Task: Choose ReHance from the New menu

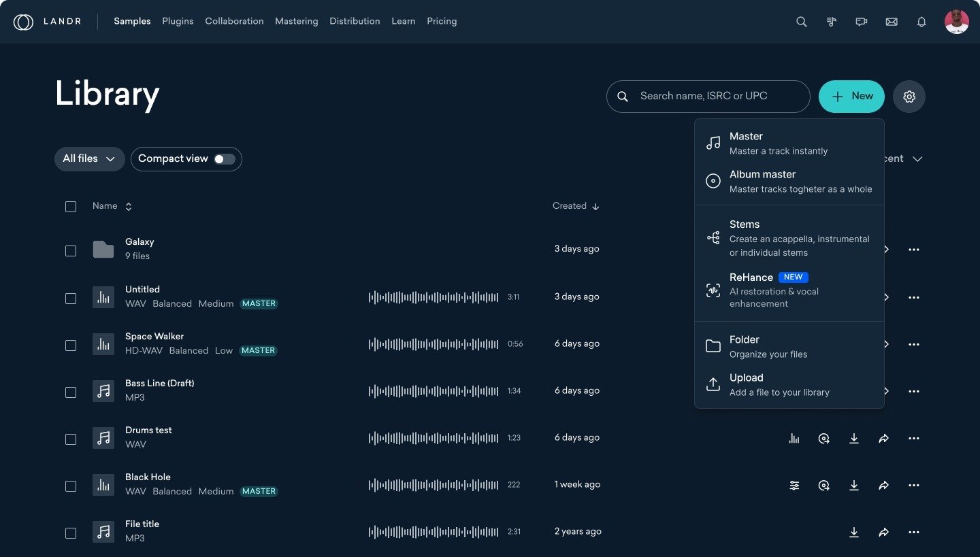Action: click(x=789, y=290)
